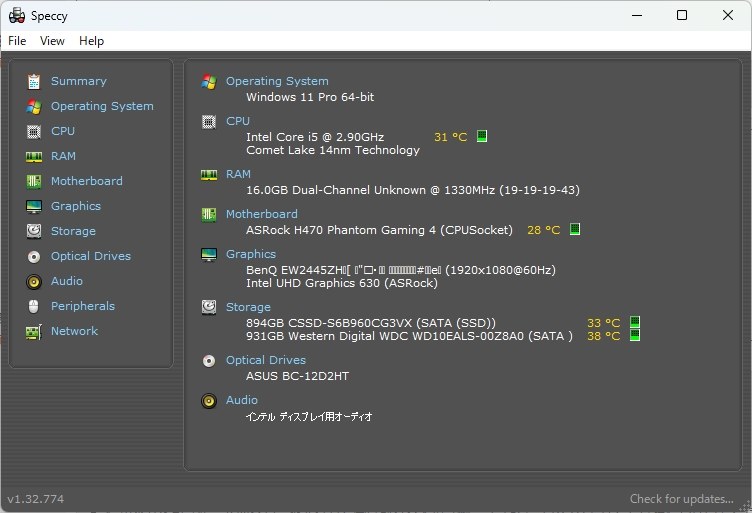Viewport: 752px width, 513px height.
Task: Click the CPU chip icon in summary panel
Action: 209,122
